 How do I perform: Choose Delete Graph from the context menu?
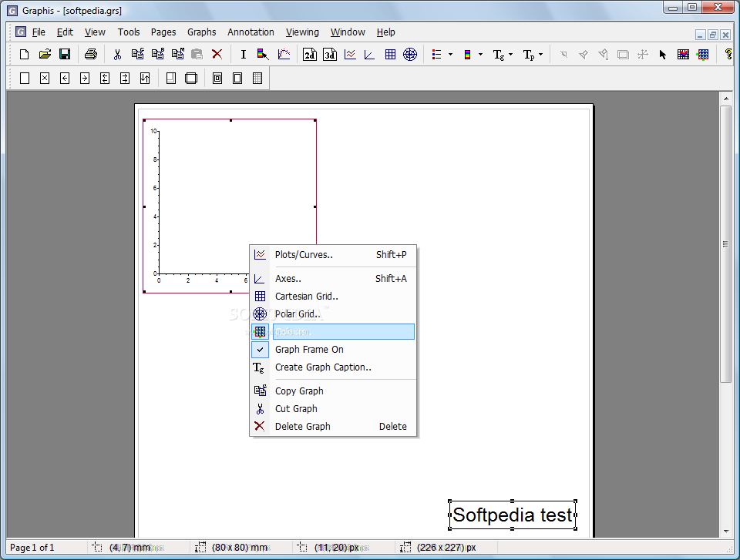coord(333,427)
